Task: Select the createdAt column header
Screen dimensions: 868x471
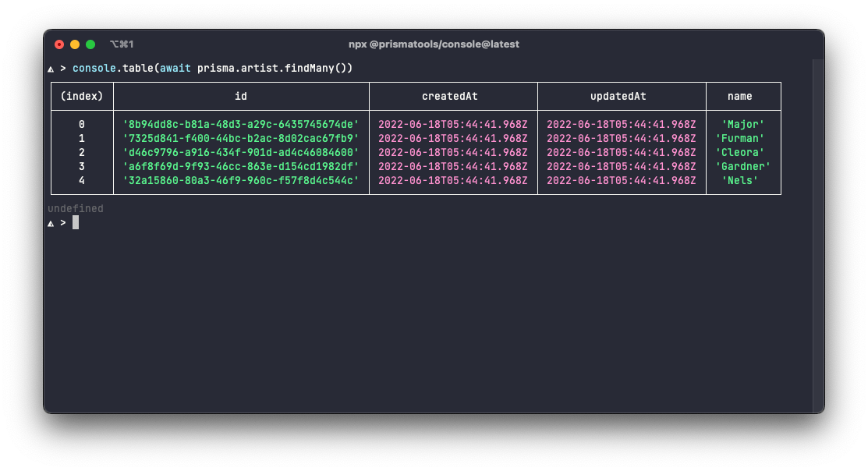Action: click(449, 96)
